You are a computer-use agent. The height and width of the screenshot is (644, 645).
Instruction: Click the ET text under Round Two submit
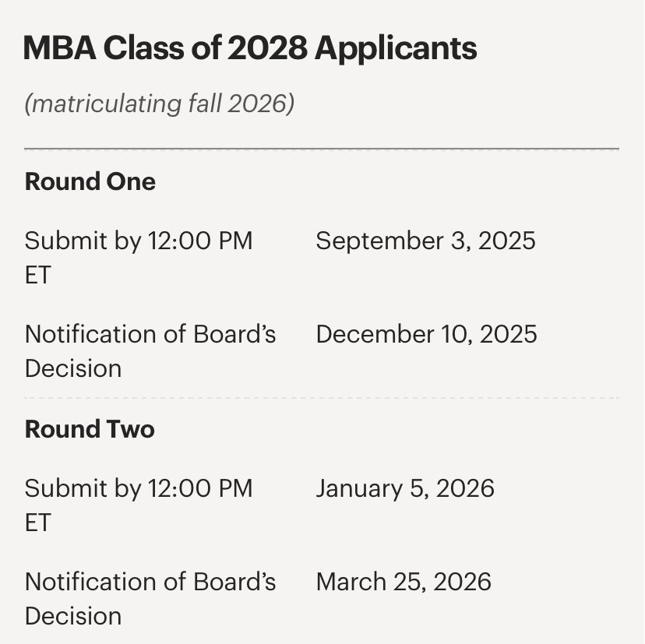pos(38,523)
